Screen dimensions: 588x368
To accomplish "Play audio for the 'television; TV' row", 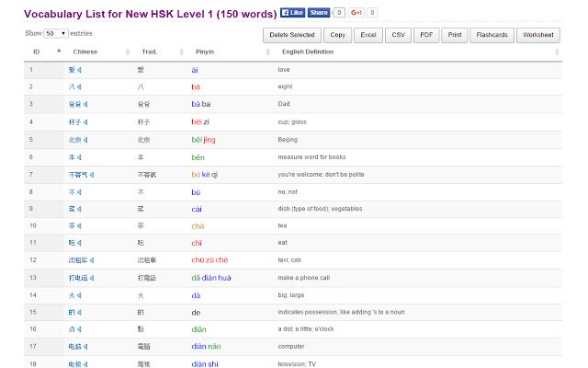I will point(85,364).
